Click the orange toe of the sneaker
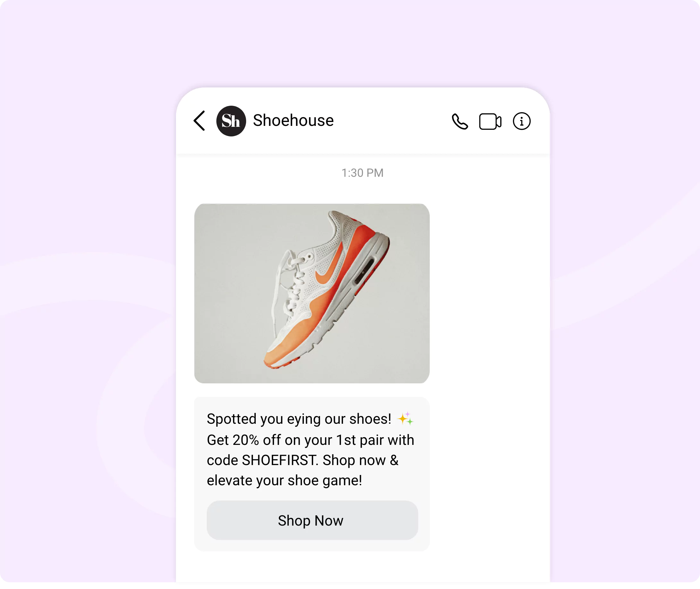The height and width of the screenshot is (589, 700). 284,347
